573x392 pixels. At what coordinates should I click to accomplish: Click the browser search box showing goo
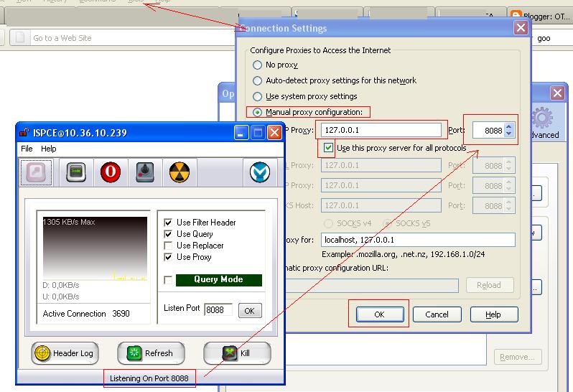551,38
